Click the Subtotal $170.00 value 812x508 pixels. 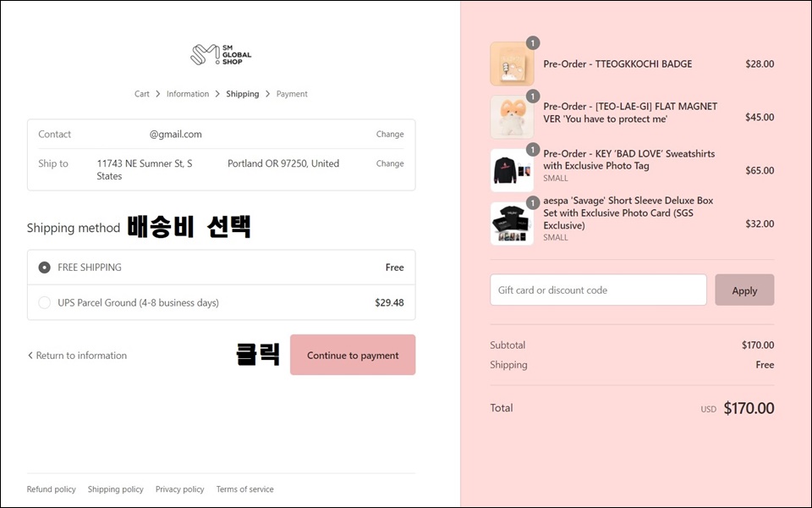click(758, 345)
